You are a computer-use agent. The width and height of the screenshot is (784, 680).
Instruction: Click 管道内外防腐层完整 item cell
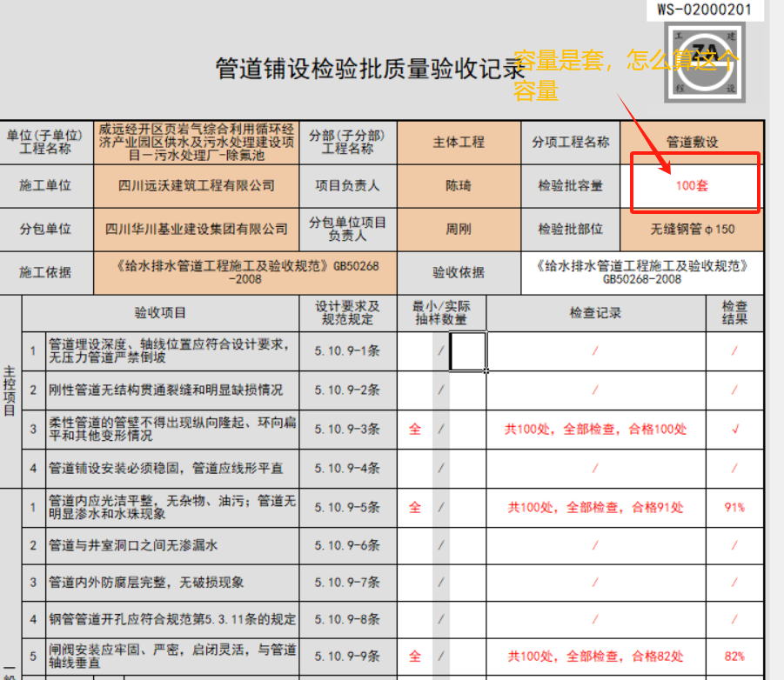tap(172, 583)
